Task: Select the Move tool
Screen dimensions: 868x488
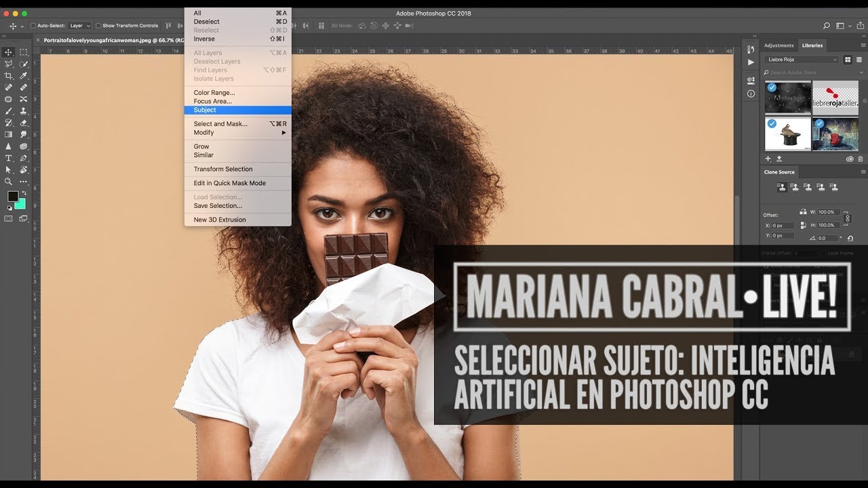Action: pos(8,52)
